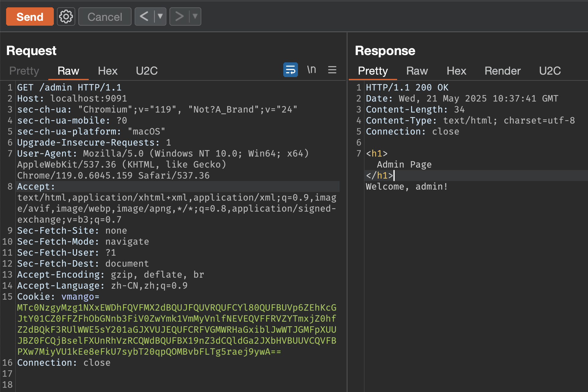Click 'Sec-Fetch-Mode: navigate' header
Image resolution: width=588 pixels, height=392 pixels.
click(83, 242)
